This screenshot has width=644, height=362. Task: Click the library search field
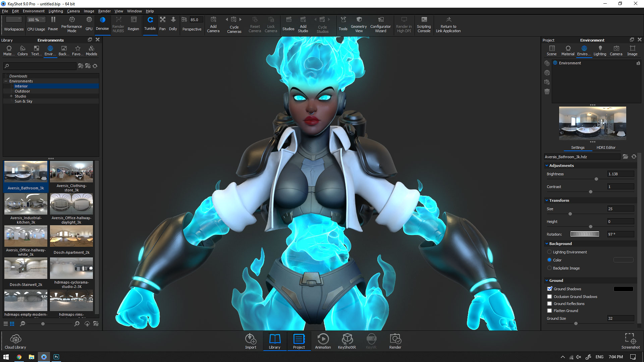point(40,66)
